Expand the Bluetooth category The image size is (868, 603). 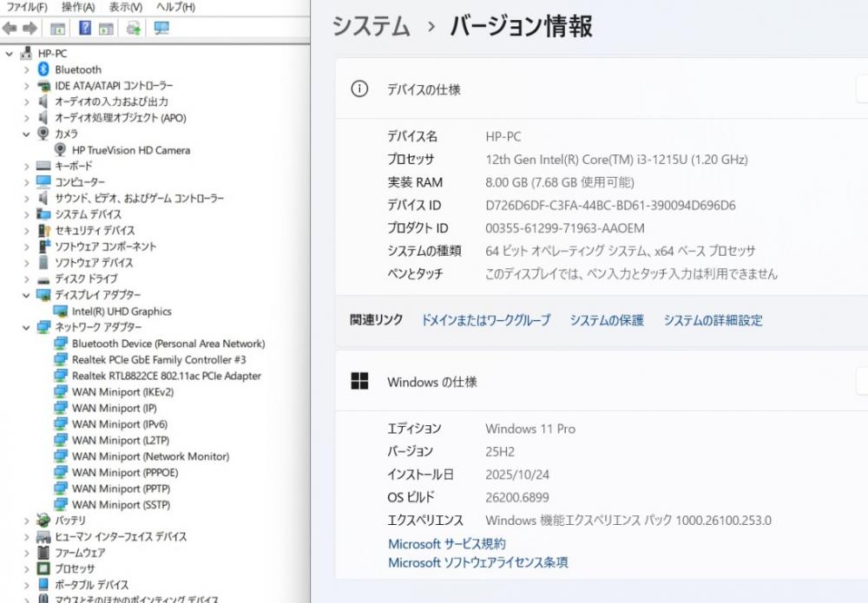[26, 69]
